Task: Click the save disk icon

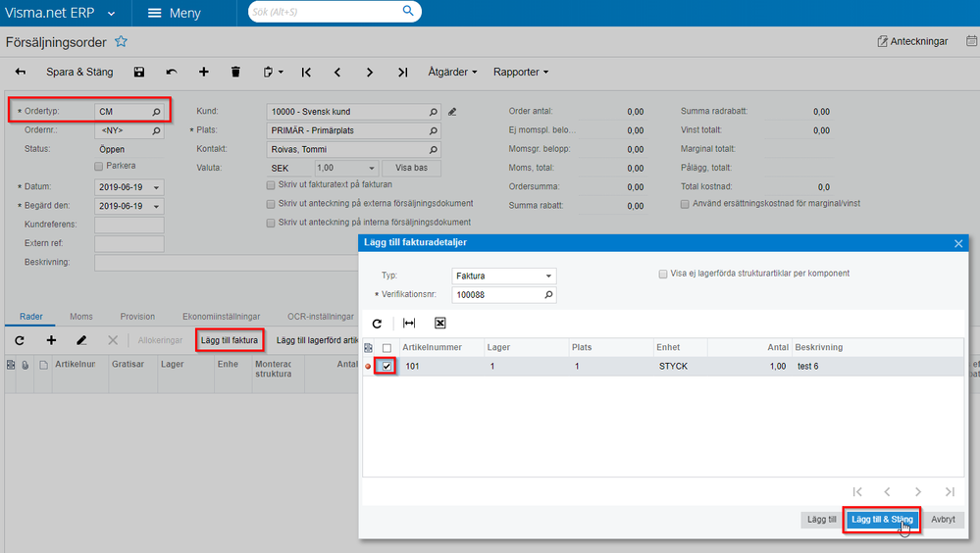Action: click(139, 72)
